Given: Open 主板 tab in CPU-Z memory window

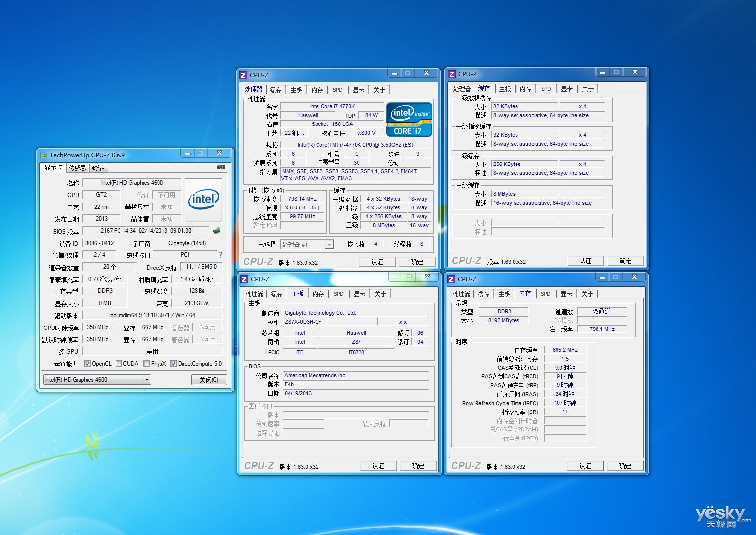Looking at the screenshot, I should point(504,294).
